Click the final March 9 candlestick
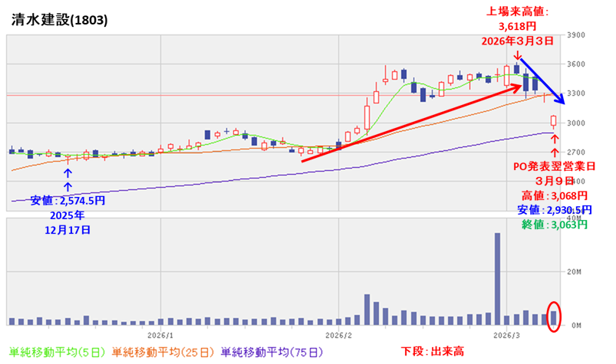 coord(554,120)
